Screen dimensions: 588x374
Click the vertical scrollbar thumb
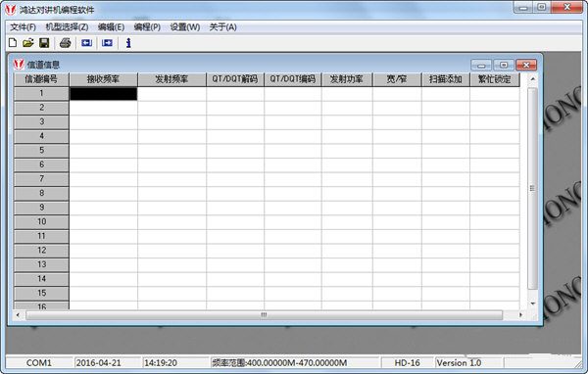pyautogui.click(x=532, y=188)
